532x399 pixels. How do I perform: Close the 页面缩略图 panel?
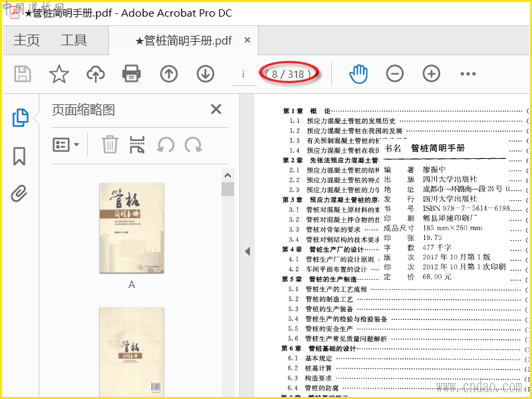point(216,109)
